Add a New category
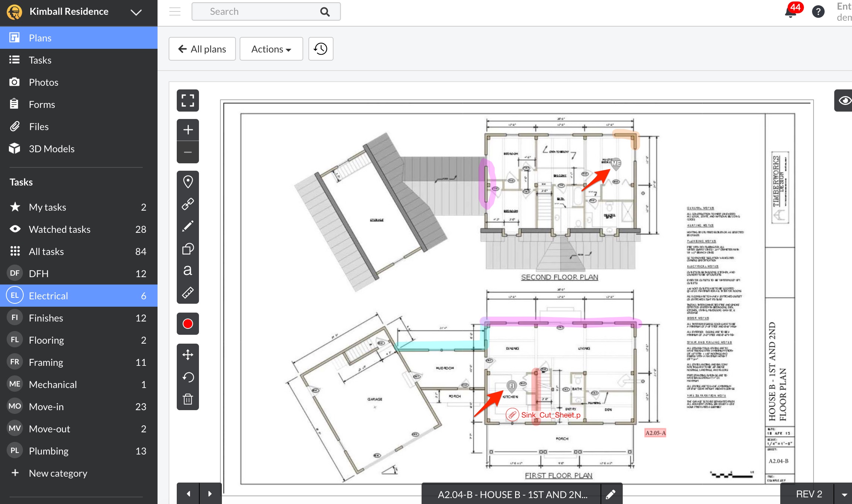Screen dimensions: 852x504 58,473
